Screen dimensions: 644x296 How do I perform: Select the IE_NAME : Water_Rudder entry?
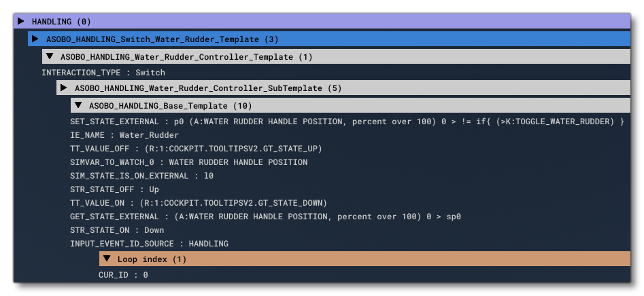115,135
